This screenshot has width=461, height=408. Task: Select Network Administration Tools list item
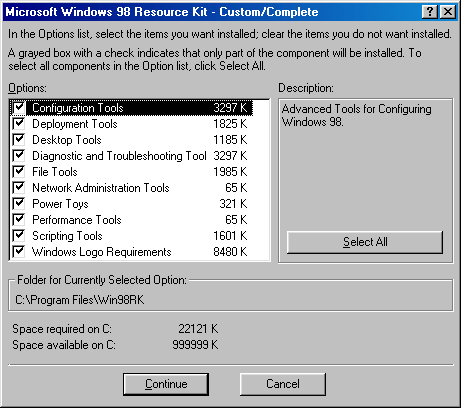pos(101,188)
